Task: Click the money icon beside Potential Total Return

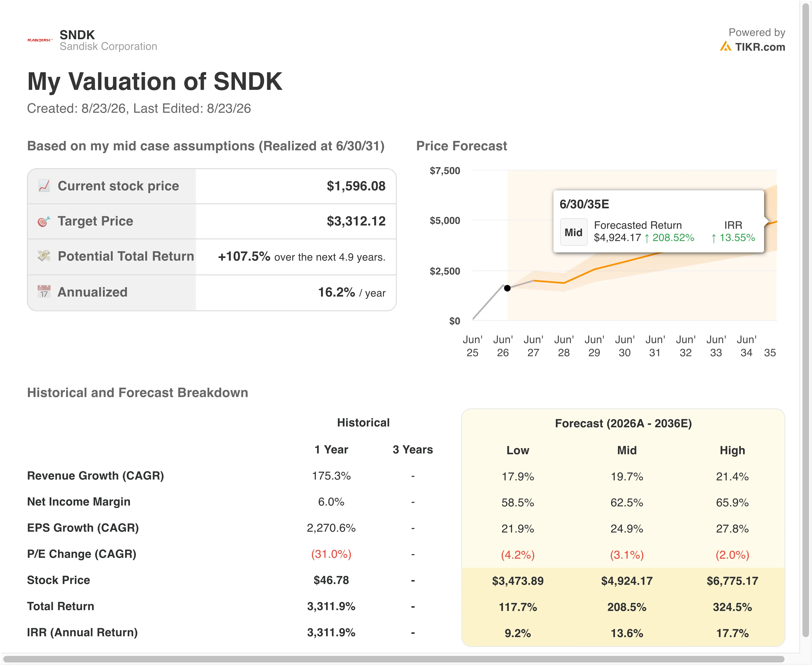Action: pos(44,256)
